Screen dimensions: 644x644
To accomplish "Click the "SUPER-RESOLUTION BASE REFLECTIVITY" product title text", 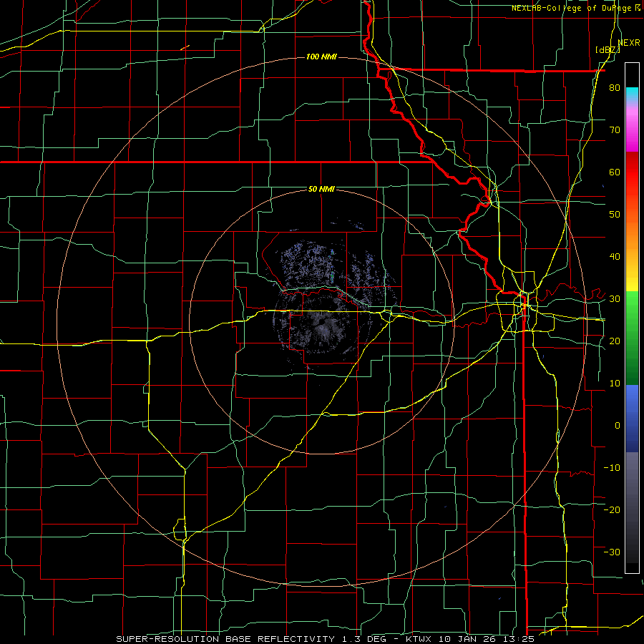I will 225,639.
